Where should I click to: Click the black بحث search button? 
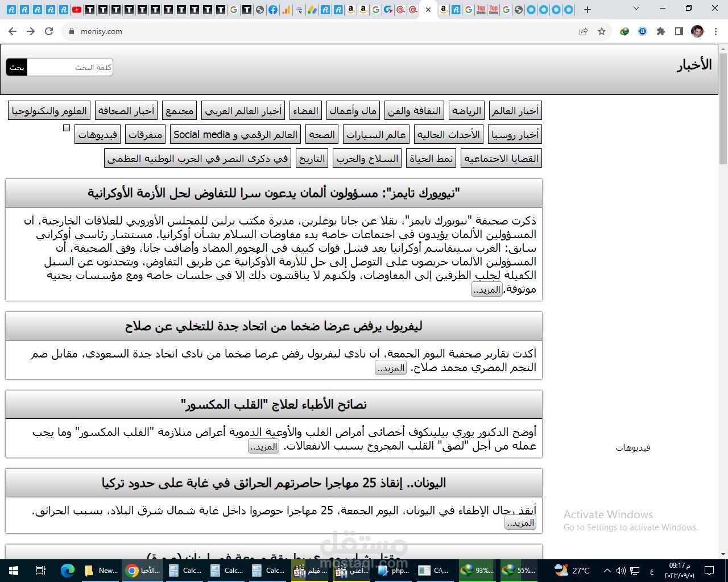pyautogui.click(x=17, y=67)
